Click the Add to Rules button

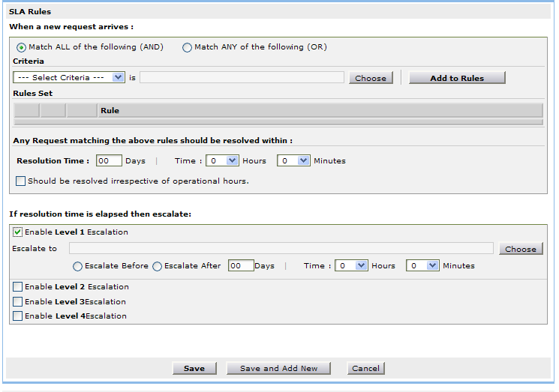[457, 78]
